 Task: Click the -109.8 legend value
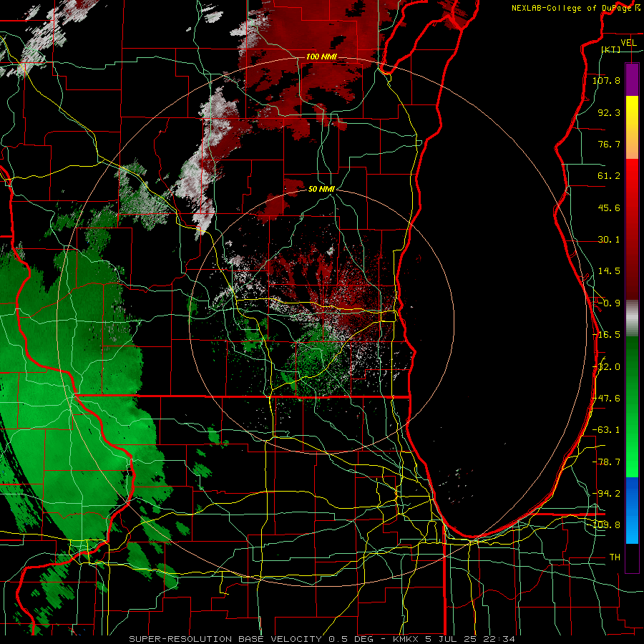[606, 525]
